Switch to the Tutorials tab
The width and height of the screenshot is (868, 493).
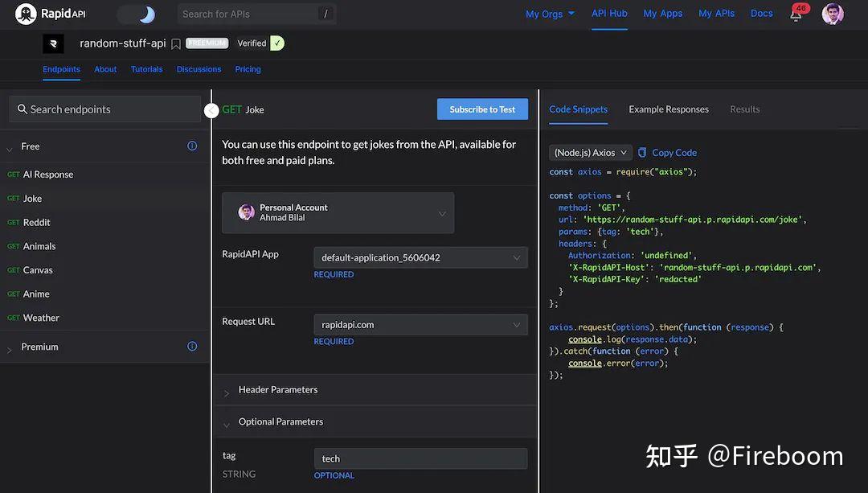tap(147, 69)
